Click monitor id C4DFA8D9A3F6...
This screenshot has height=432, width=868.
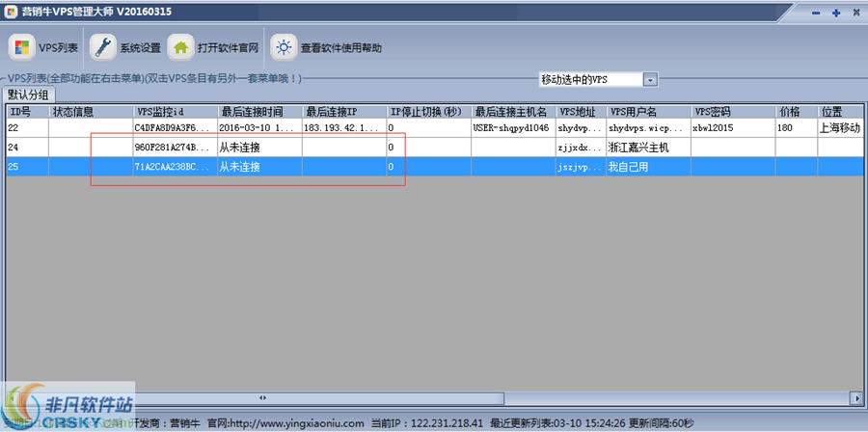pyautogui.click(x=173, y=128)
